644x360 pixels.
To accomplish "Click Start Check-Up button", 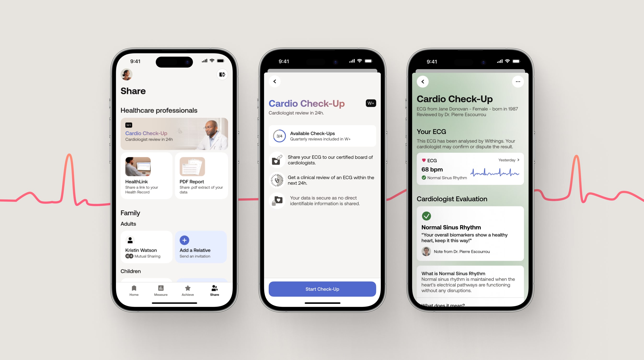I will pos(322,289).
